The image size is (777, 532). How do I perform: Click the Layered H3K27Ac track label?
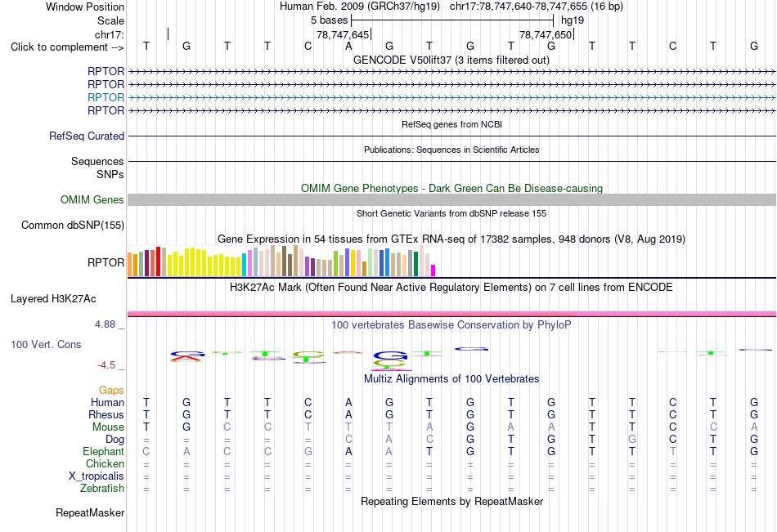pos(53,299)
